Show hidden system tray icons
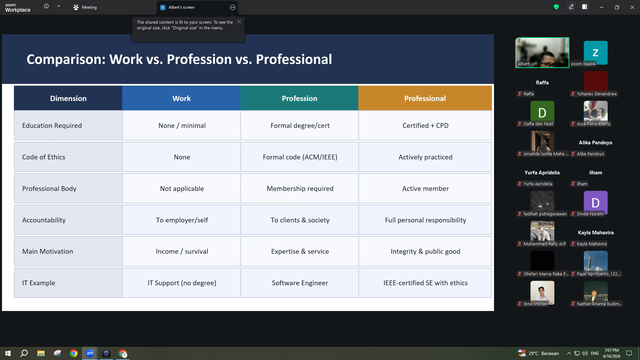This screenshot has height=360, width=640. (x=569, y=353)
